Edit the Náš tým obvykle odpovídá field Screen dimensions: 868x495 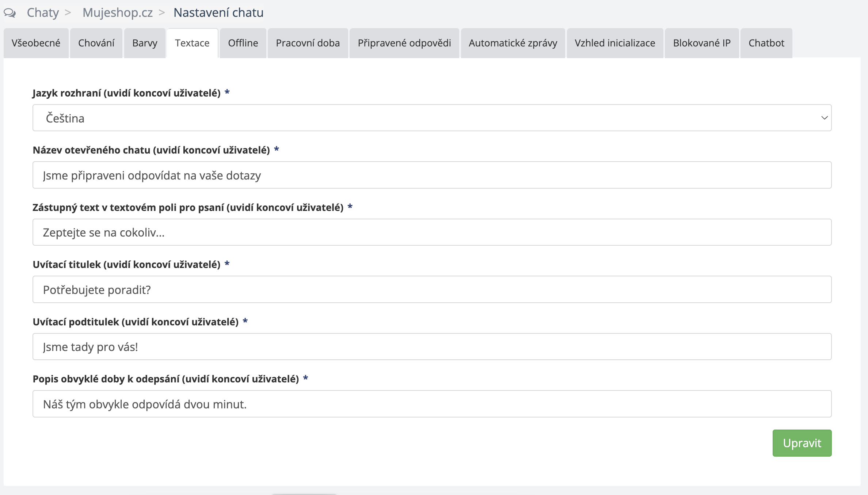(x=432, y=404)
